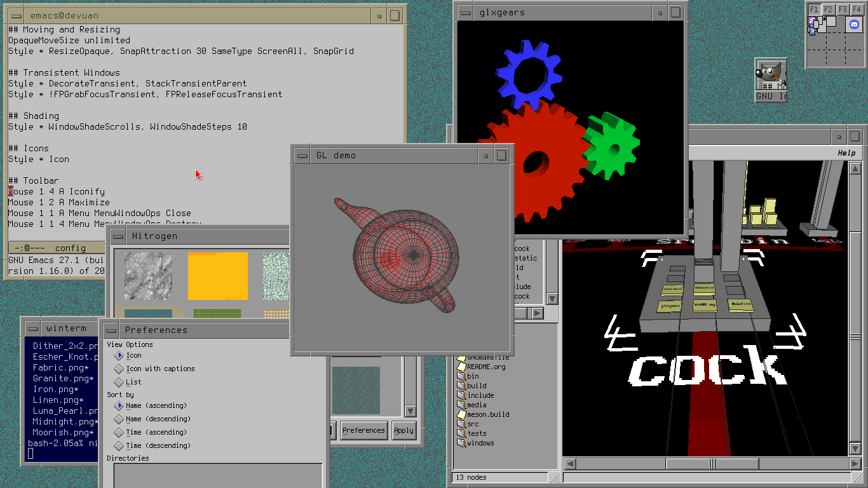Click the Makefile tile in 3D view
The width and height of the screenshot is (868, 488).
point(740,305)
